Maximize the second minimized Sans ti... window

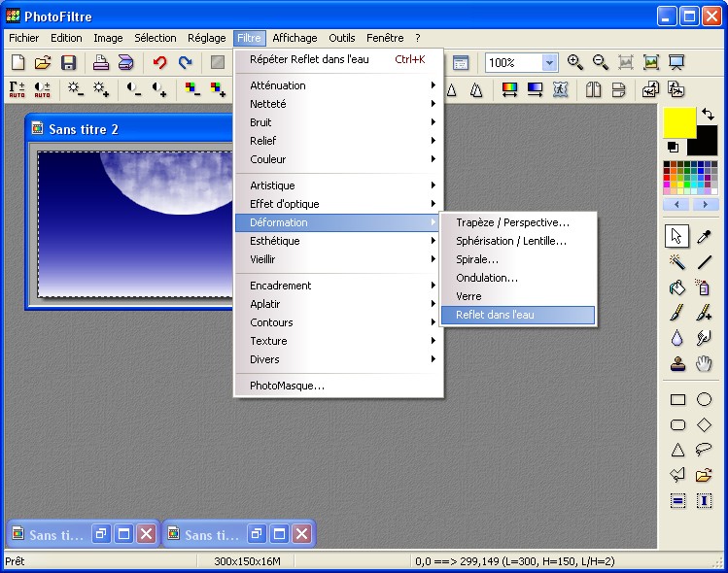[x=279, y=534]
